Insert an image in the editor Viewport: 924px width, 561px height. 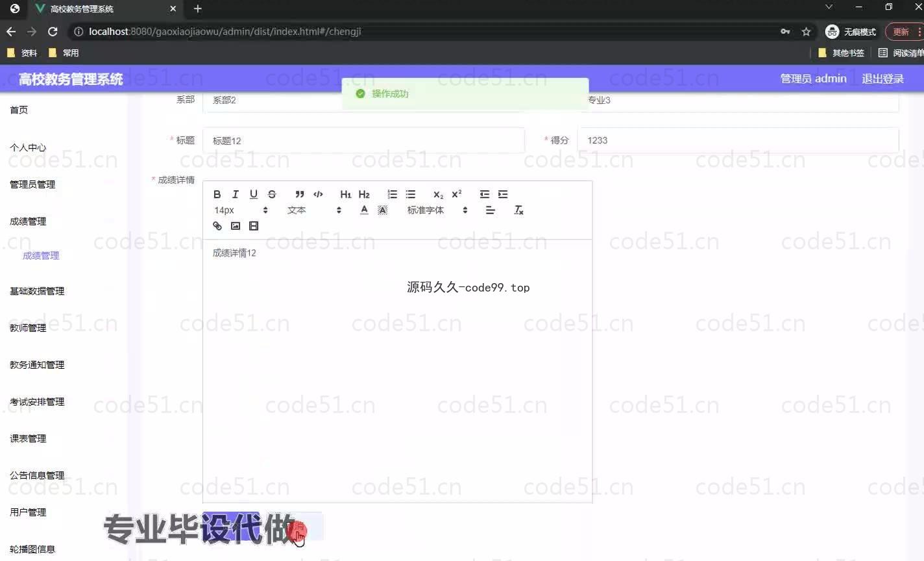pyautogui.click(x=236, y=226)
